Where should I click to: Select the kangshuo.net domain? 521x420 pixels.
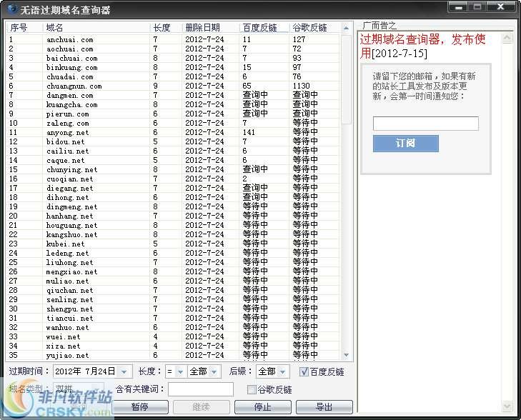coord(71,235)
